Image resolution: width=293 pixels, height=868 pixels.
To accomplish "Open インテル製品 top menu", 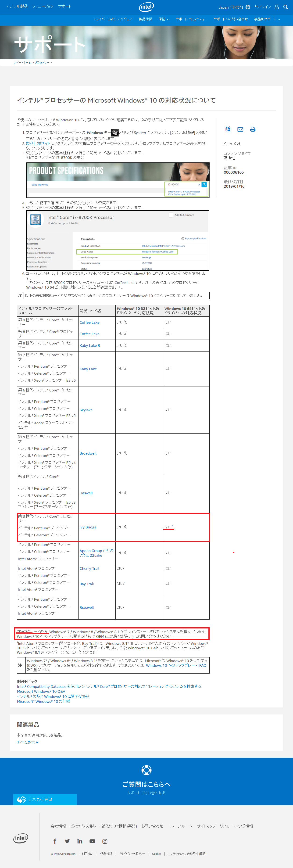I will [17, 6].
